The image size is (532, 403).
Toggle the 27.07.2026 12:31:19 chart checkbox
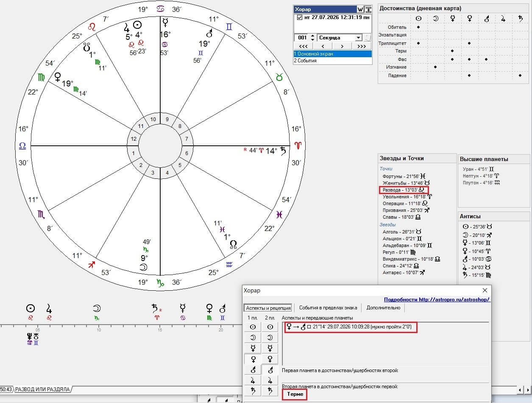(300, 18)
